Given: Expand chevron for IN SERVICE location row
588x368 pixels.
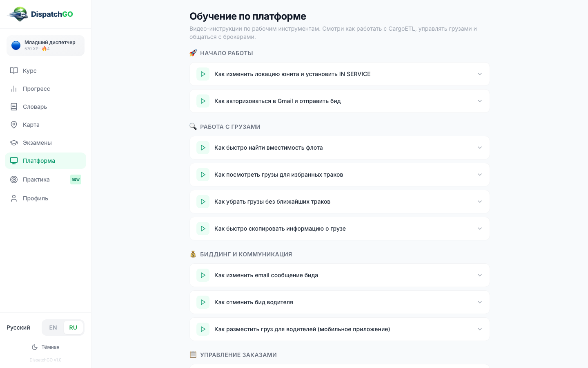Looking at the screenshot, I should tap(480, 74).
